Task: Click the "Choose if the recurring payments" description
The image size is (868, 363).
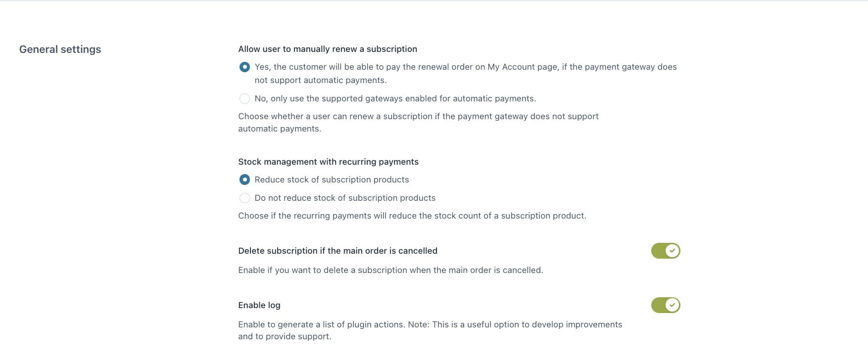Action: tap(412, 216)
